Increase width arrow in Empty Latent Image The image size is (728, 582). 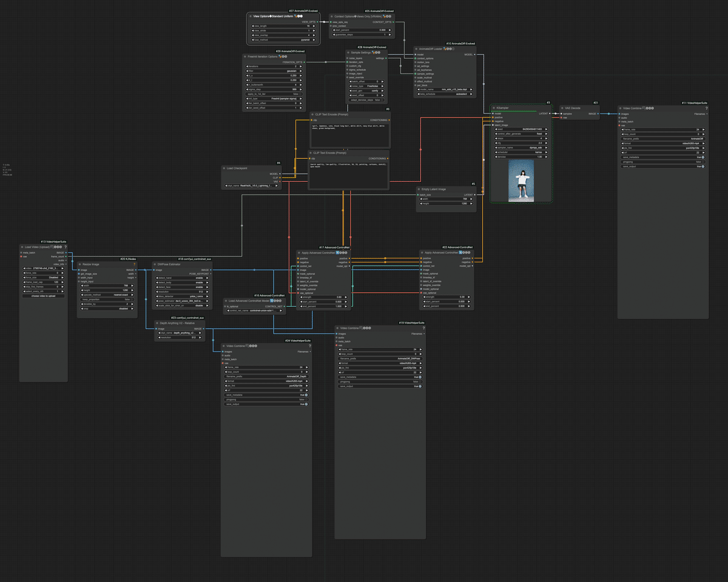(x=473, y=199)
